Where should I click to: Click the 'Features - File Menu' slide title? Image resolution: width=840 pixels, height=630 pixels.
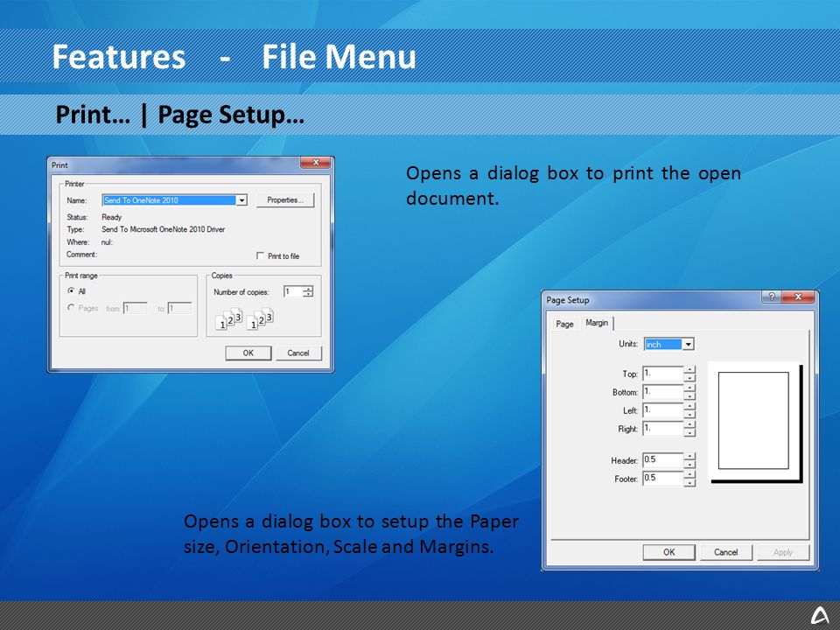click(x=234, y=57)
